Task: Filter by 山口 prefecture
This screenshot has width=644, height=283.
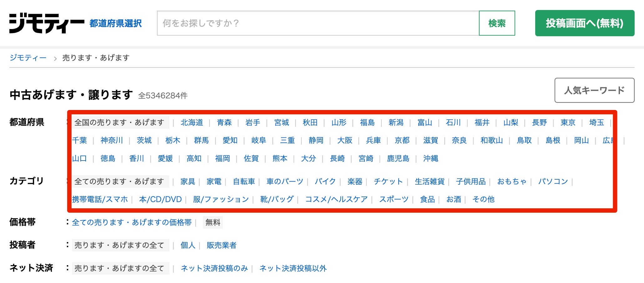Action: point(79,159)
